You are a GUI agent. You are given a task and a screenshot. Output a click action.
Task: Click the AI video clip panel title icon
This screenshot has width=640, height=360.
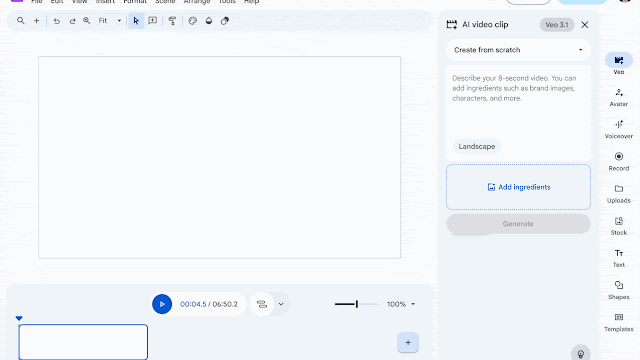451,25
